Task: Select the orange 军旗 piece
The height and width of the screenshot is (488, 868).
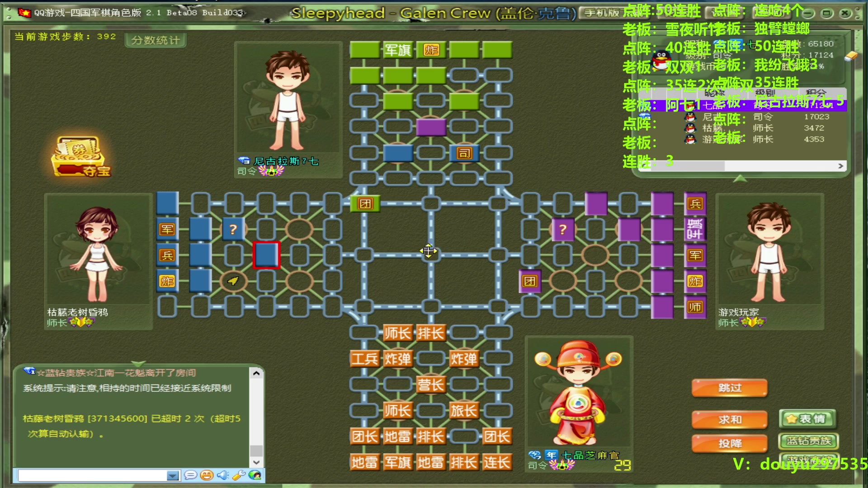Action: pyautogui.click(x=397, y=463)
